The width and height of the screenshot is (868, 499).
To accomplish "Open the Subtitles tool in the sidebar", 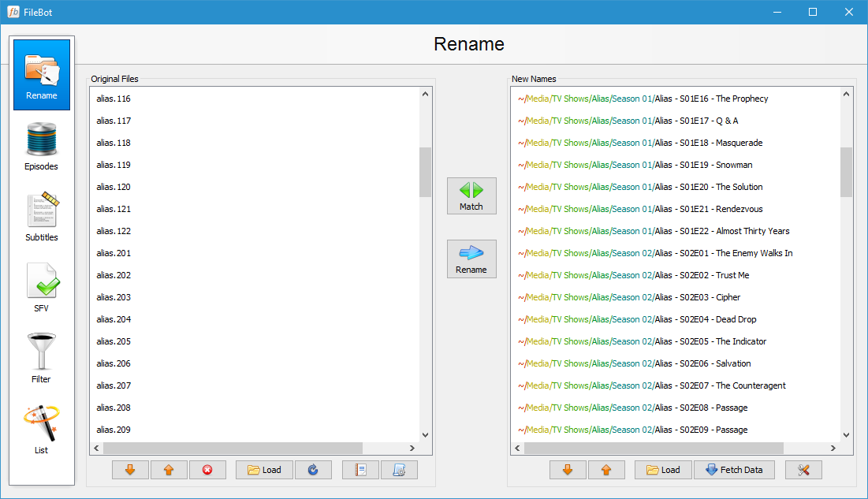I will [x=41, y=213].
